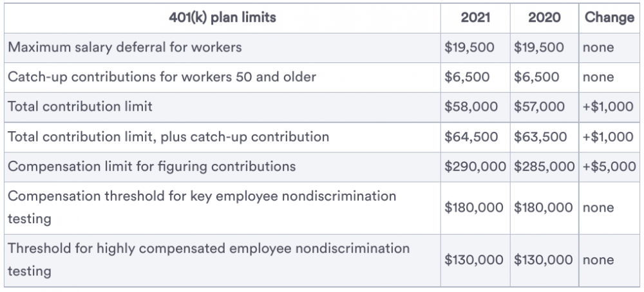Select the $63,500 cell
This screenshot has width=644, height=292.
[540, 137]
